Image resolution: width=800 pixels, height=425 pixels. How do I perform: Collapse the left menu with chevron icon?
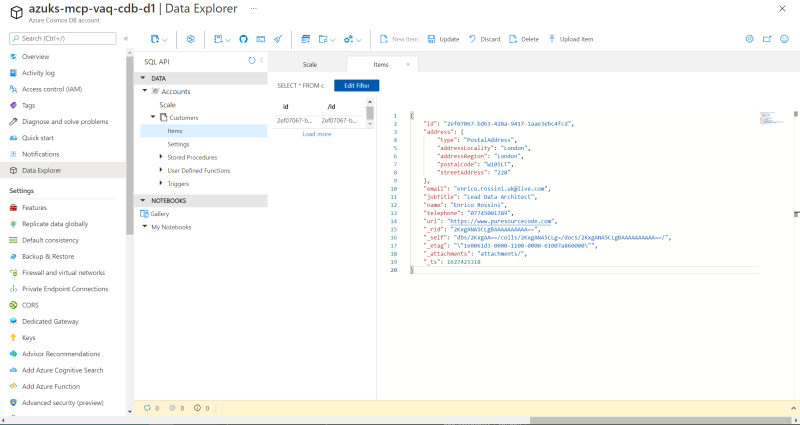click(126, 38)
